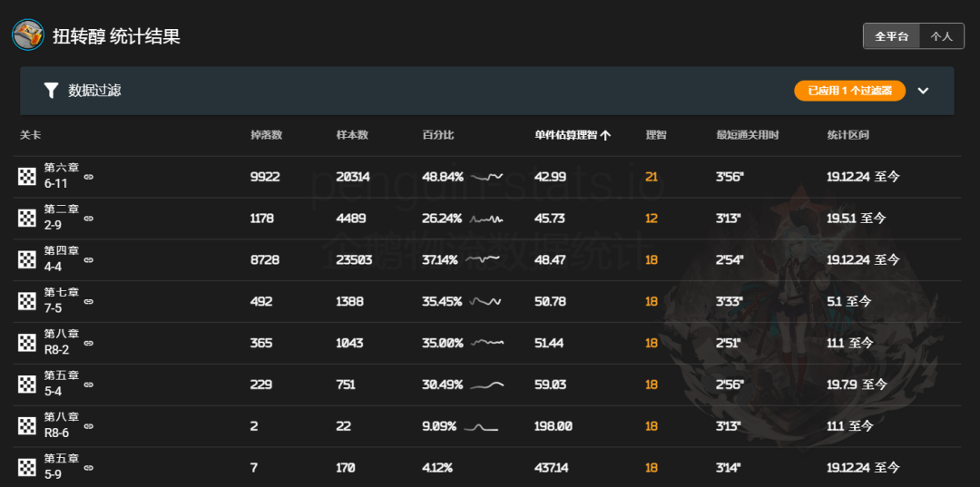Click the checkered stage icon for R8-2
The image size is (980, 487).
[26, 344]
